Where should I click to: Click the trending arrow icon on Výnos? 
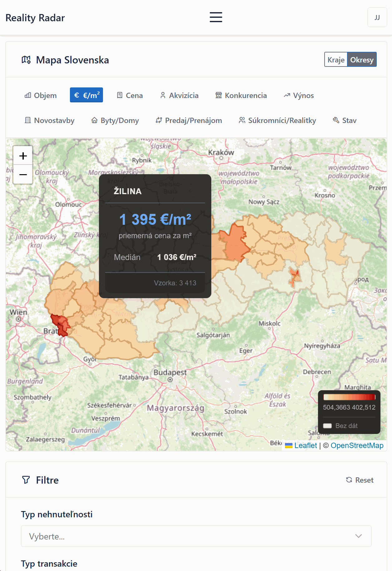(x=287, y=95)
